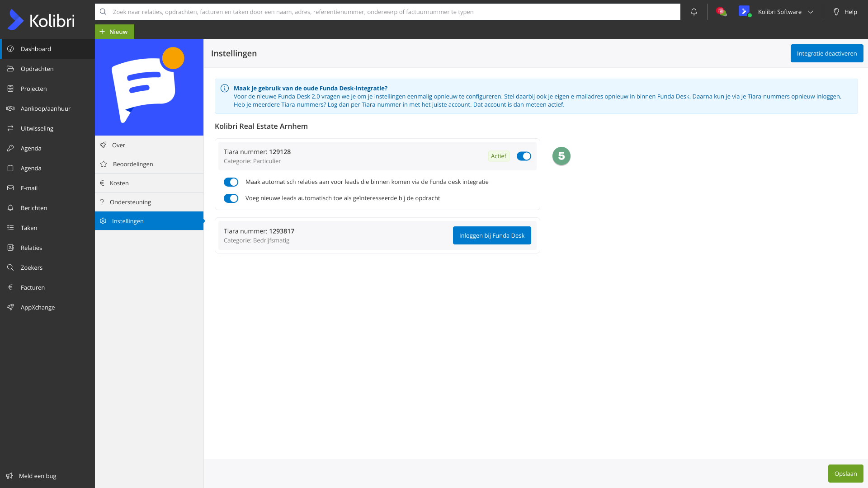868x488 pixels.
Task: Toggle the Actief switch for Tiara 129128
Action: 524,156
